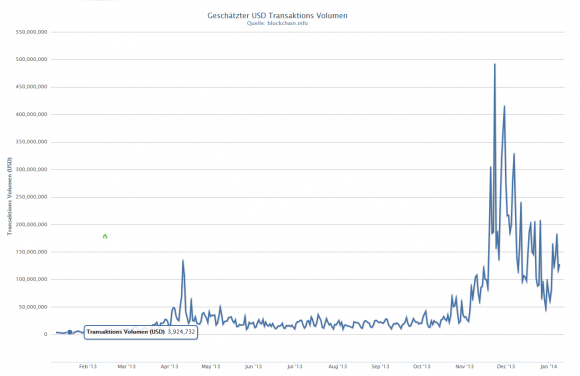
Task: Click the highest peak of the line near 490 million
Action: [x=495, y=64]
